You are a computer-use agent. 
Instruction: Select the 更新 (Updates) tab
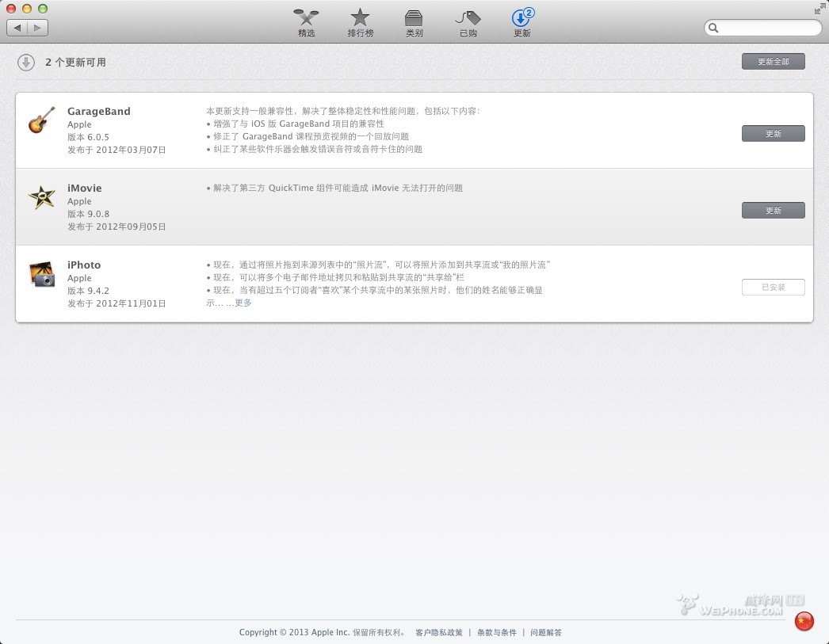tap(522, 23)
